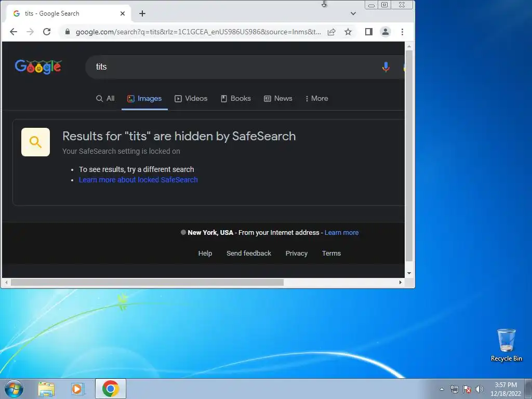Close the Google Search tab
Viewport: 532px width, 399px height.
123,14
